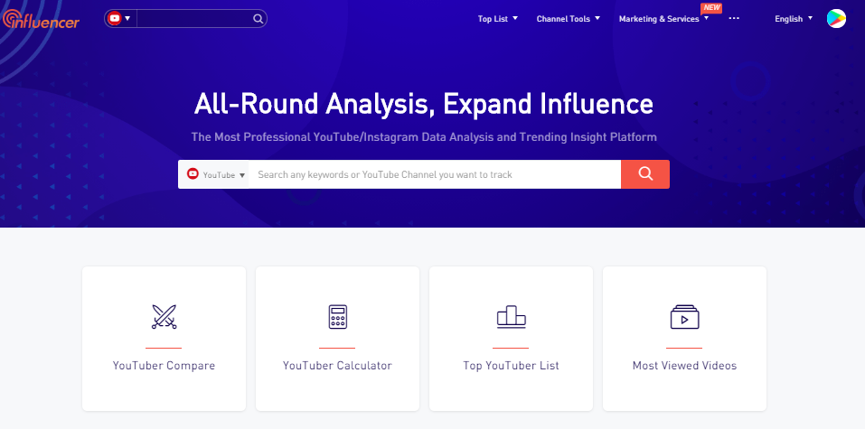Click the crossed swords YouTuber Compare icon
The height and width of the screenshot is (429, 865).
pos(164,317)
